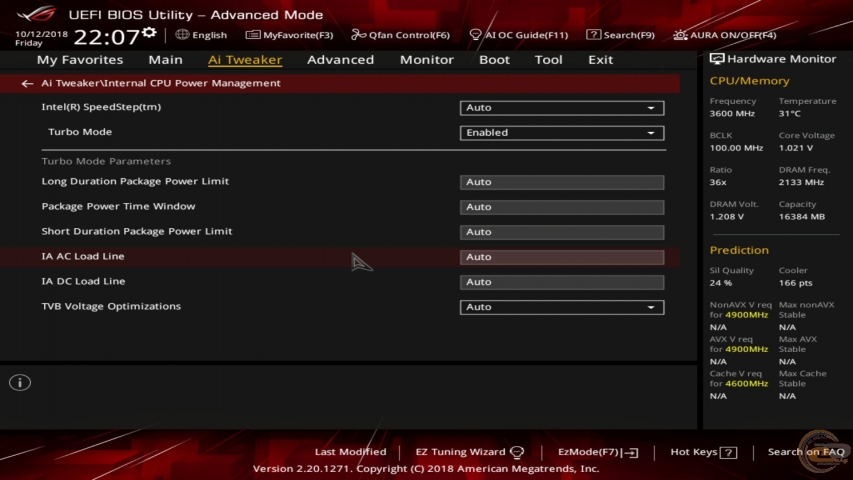The width and height of the screenshot is (853, 480).
Task: Open Search on FAQ
Action: 806,452
